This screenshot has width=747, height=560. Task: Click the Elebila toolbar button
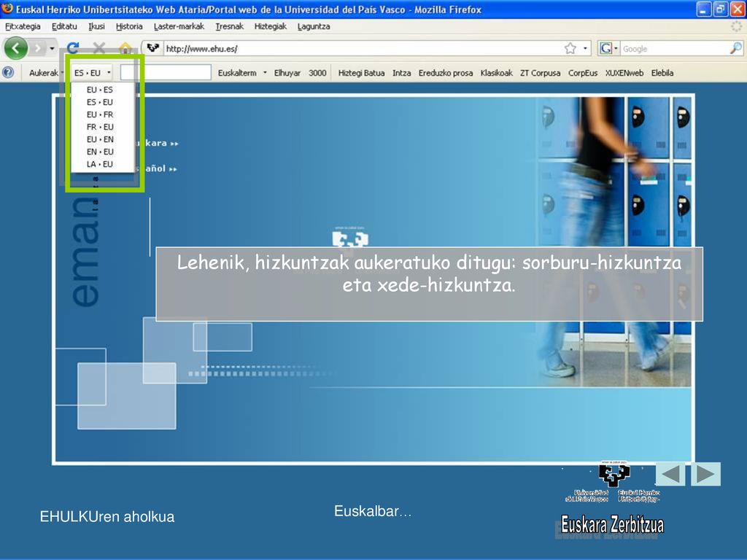click(662, 73)
